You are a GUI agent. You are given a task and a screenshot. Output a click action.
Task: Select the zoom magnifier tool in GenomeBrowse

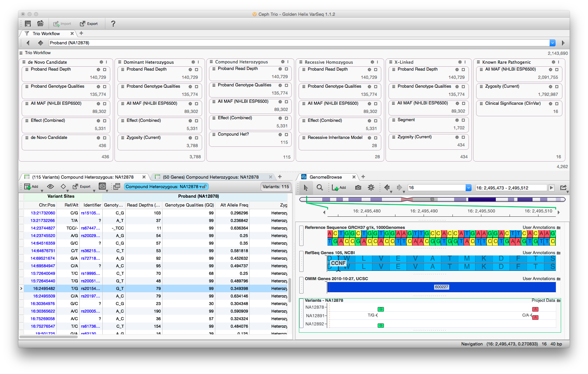pos(320,187)
